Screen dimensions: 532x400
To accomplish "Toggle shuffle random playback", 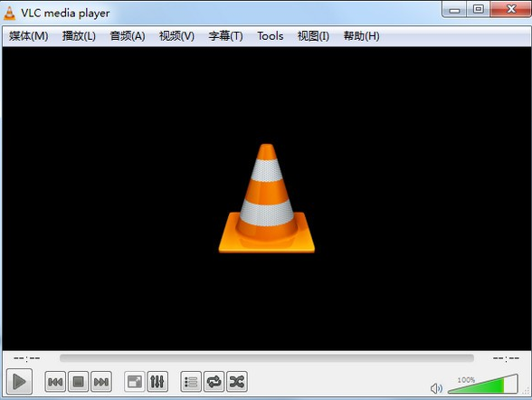I will 237,382.
